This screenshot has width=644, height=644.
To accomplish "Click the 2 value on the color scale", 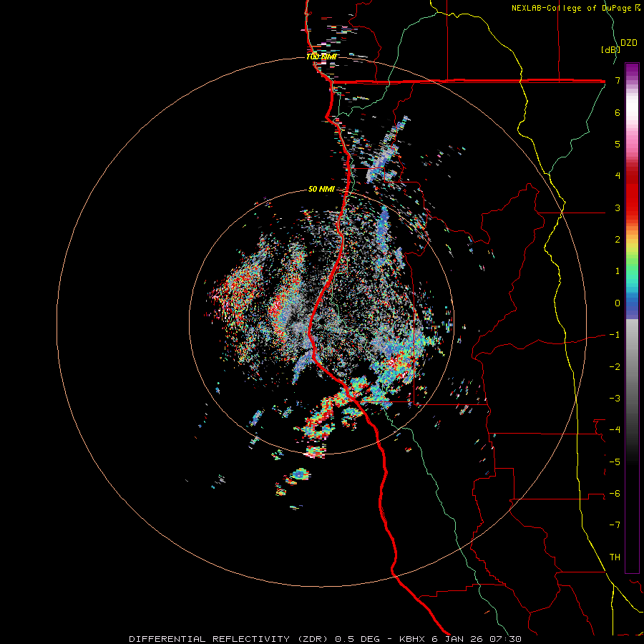I will [x=618, y=240].
